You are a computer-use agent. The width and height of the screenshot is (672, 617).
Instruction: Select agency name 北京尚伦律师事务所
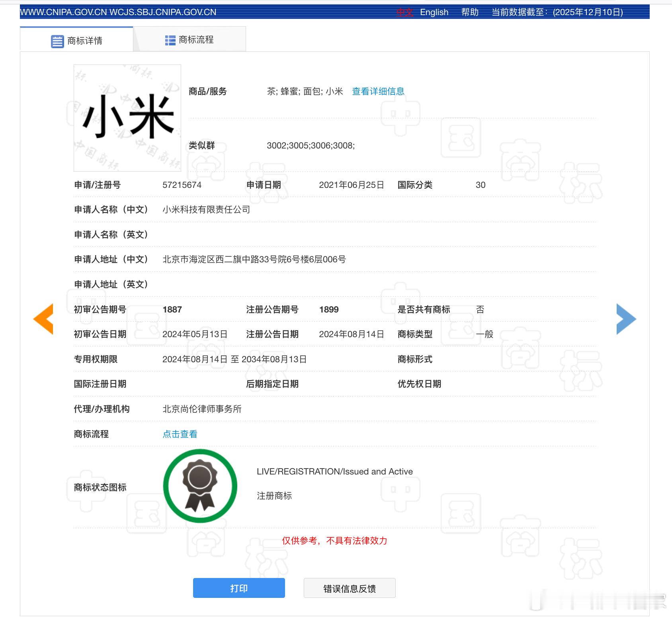(202, 409)
